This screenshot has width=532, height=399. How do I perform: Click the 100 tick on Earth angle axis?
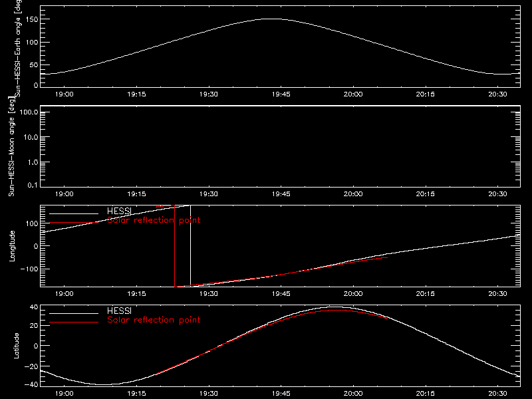pyautogui.click(x=32, y=43)
